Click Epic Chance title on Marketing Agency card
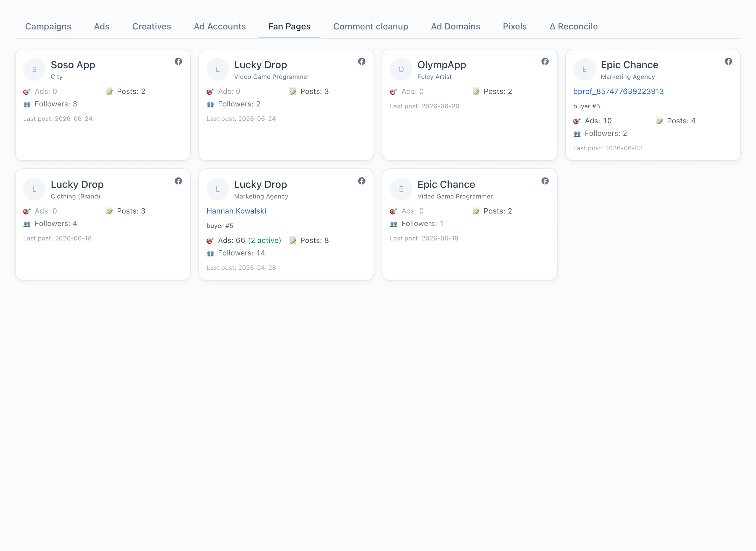Image resolution: width=756 pixels, height=551 pixels. click(629, 65)
